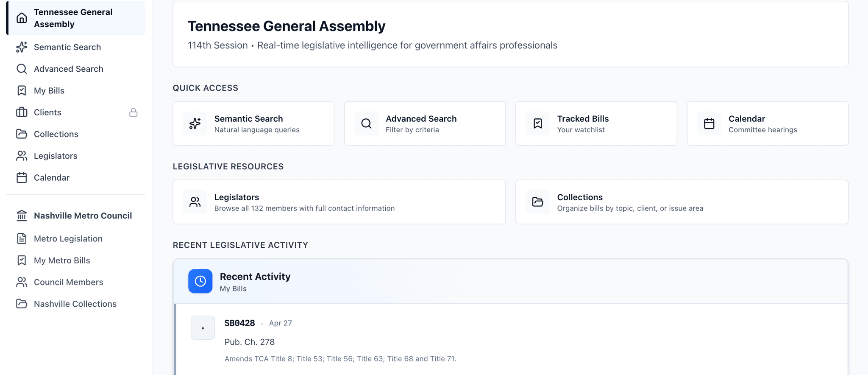Open the Tracked Bills watchlist card

coord(595,123)
